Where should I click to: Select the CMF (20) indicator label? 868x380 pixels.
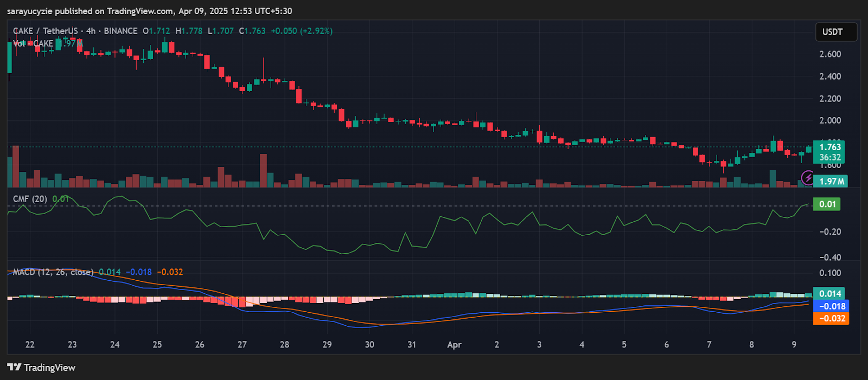point(30,199)
